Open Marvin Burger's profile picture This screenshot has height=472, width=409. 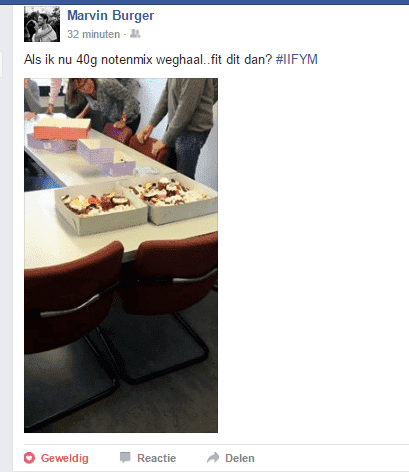[x=42, y=24]
